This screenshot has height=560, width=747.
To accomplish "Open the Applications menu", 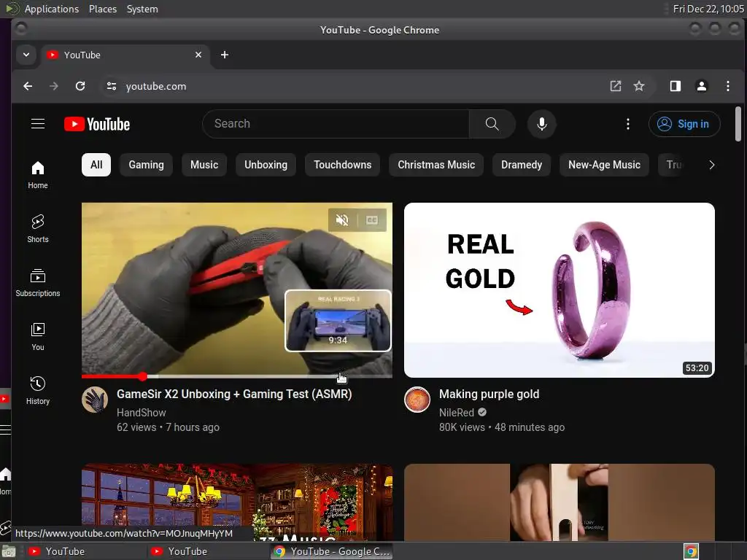I will click(52, 9).
